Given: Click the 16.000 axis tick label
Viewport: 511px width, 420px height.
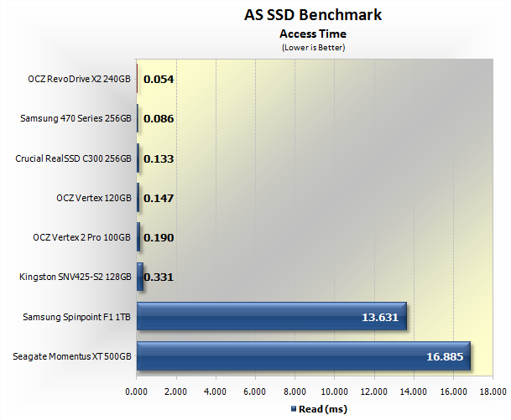Looking at the screenshot, I should tap(453, 391).
